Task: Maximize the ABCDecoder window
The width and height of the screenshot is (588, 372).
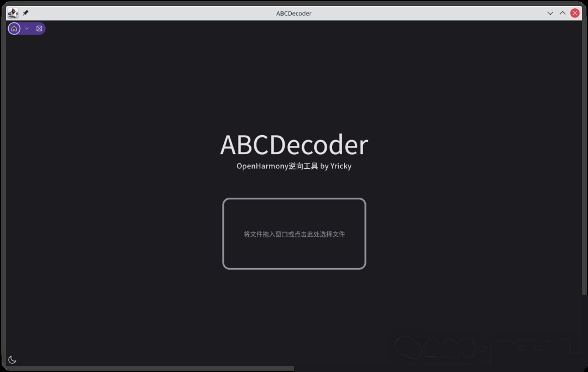Action: pyautogui.click(x=562, y=13)
